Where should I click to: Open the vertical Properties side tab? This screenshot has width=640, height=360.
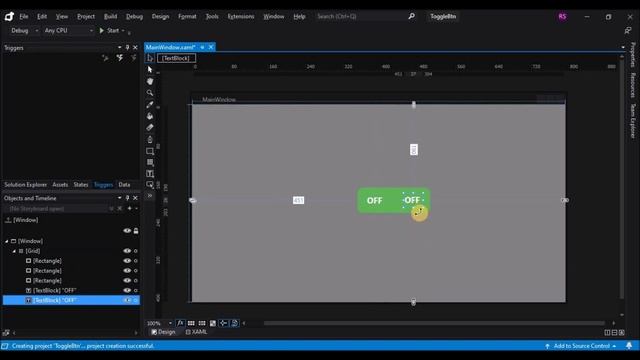(x=633, y=55)
